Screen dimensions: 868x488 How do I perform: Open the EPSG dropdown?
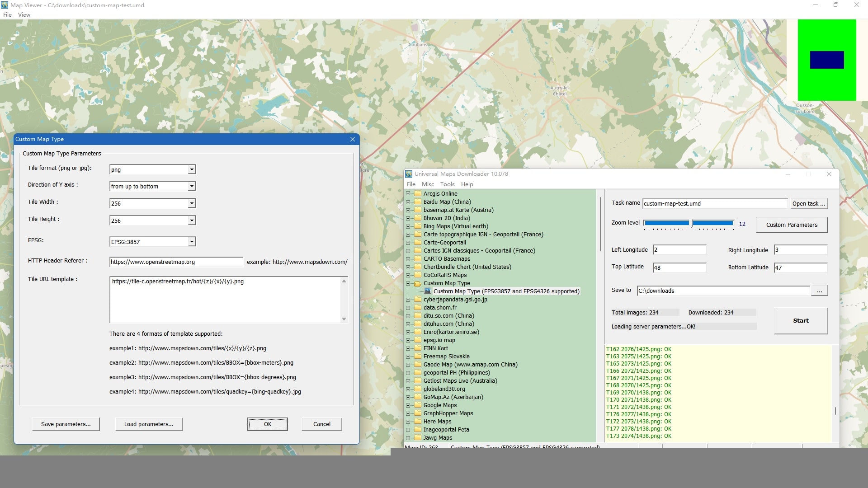pos(192,242)
